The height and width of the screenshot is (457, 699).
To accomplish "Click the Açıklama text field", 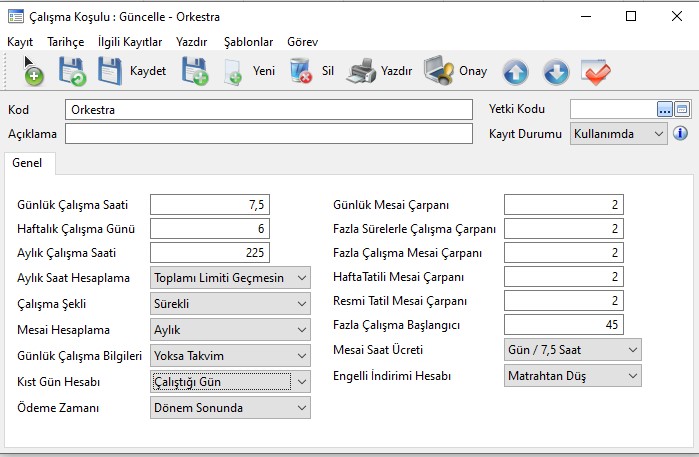I will [x=268, y=133].
